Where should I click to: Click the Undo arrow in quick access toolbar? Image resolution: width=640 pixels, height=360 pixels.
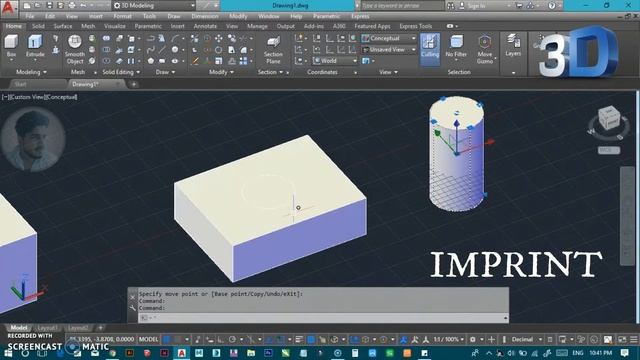coord(83,6)
